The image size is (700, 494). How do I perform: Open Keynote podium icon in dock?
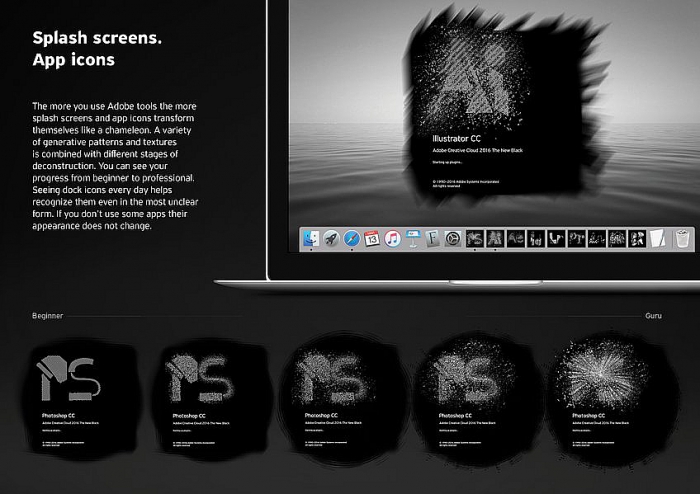(412, 239)
